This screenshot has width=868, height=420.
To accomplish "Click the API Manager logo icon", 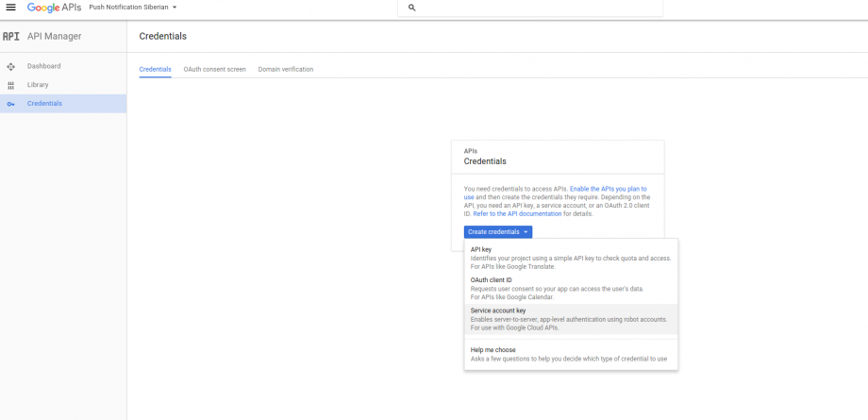I will coord(10,37).
